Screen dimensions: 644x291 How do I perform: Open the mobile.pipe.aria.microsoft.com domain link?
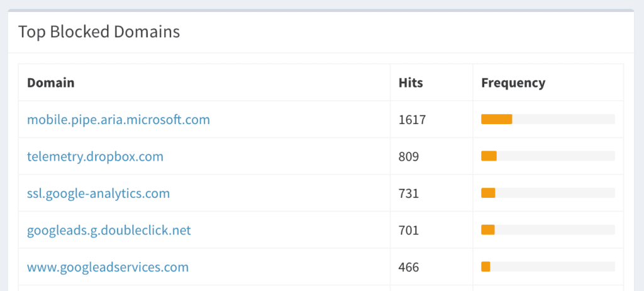[118, 120]
